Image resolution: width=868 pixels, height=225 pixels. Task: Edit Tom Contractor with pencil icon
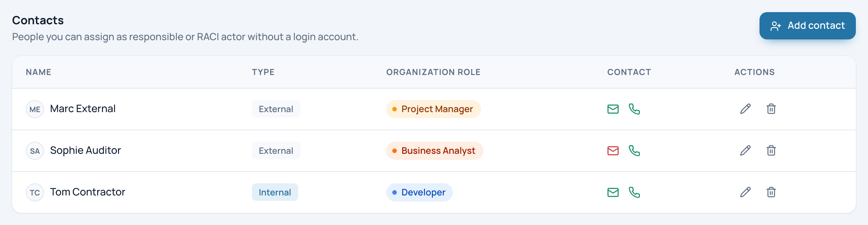(x=745, y=192)
